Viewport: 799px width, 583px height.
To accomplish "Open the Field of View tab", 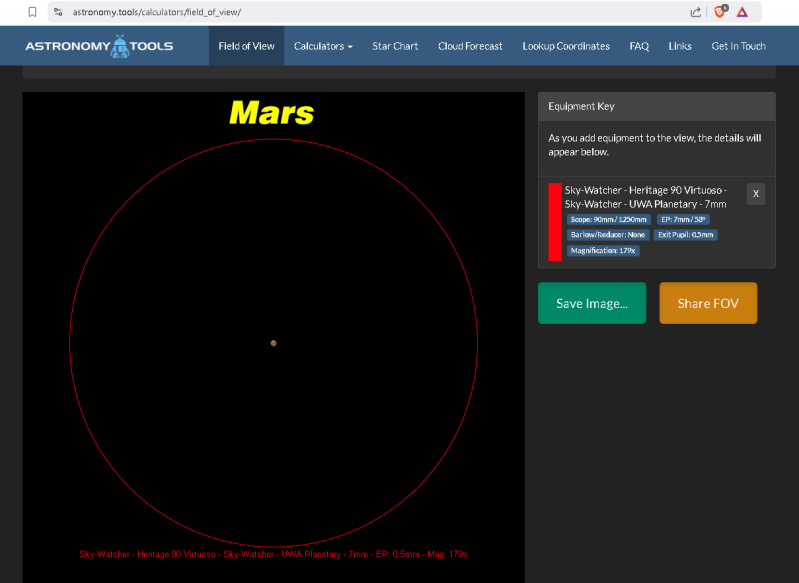I will click(246, 46).
